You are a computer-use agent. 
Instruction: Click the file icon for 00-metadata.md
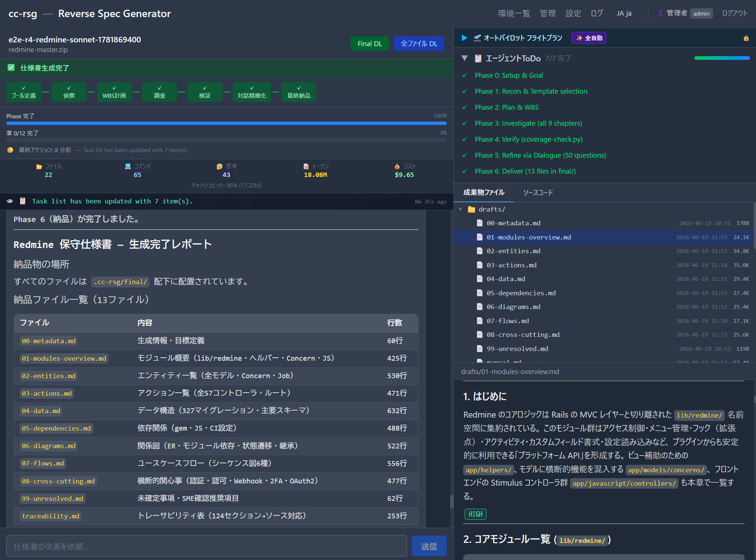point(480,223)
